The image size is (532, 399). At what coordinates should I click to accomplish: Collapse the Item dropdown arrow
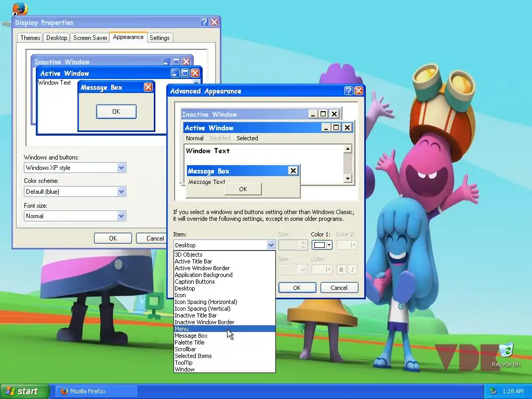pos(270,245)
